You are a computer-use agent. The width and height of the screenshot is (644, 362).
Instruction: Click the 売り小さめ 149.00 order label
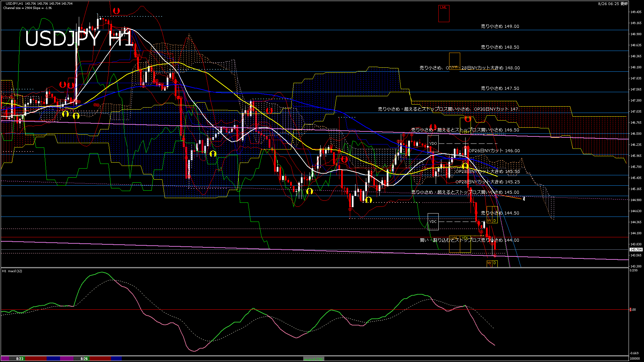click(500, 26)
